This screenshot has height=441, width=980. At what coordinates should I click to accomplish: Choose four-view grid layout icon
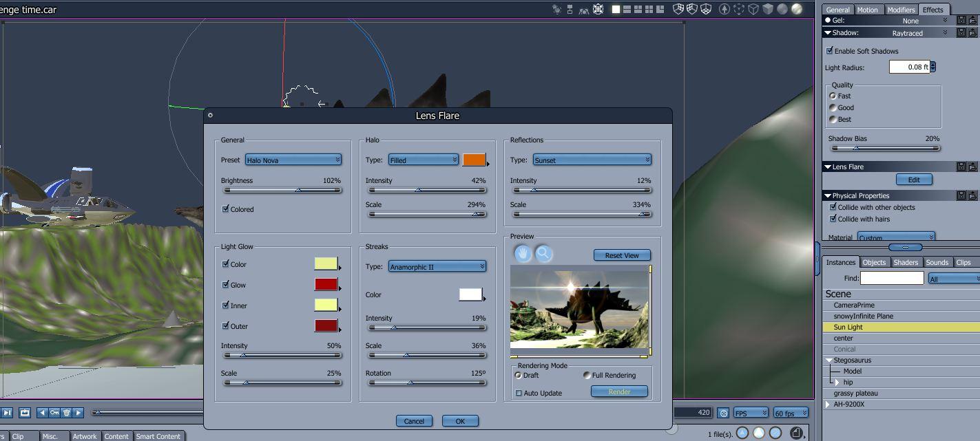click(x=649, y=9)
